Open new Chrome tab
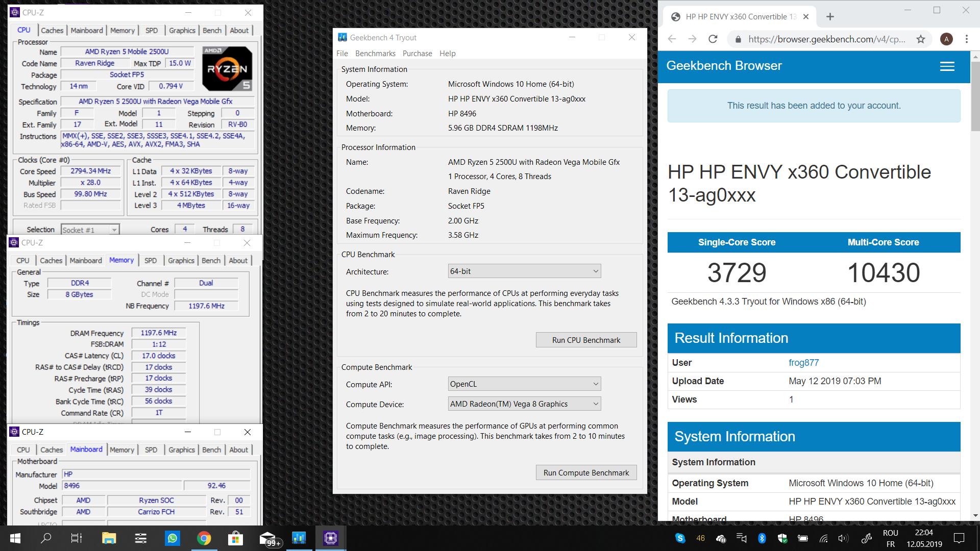This screenshot has width=980, height=551. pyautogui.click(x=830, y=17)
